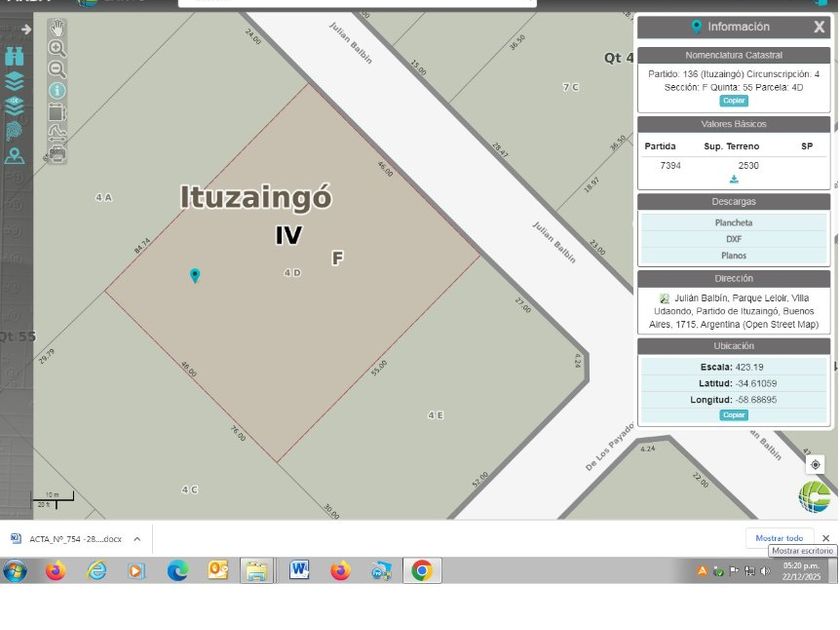Viewport: 840px width, 630px height.
Task: Click parcel label 4 A
Action: pos(104,198)
